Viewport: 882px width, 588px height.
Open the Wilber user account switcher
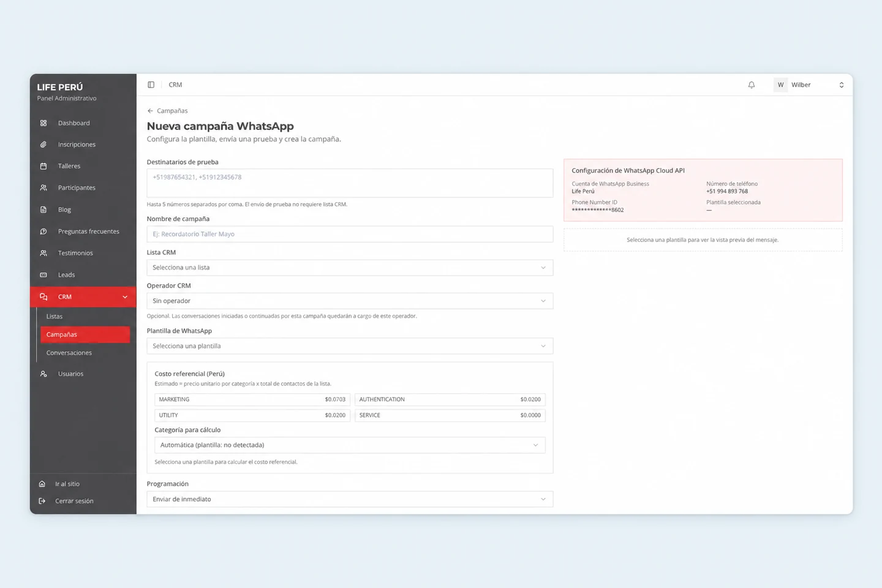click(x=810, y=85)
